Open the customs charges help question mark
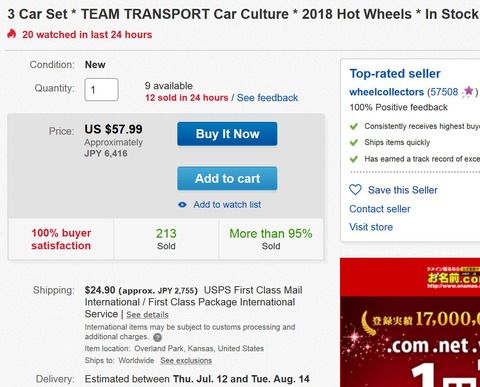The height and width of the screenshot is (387, 480). (x=157, y=337)
